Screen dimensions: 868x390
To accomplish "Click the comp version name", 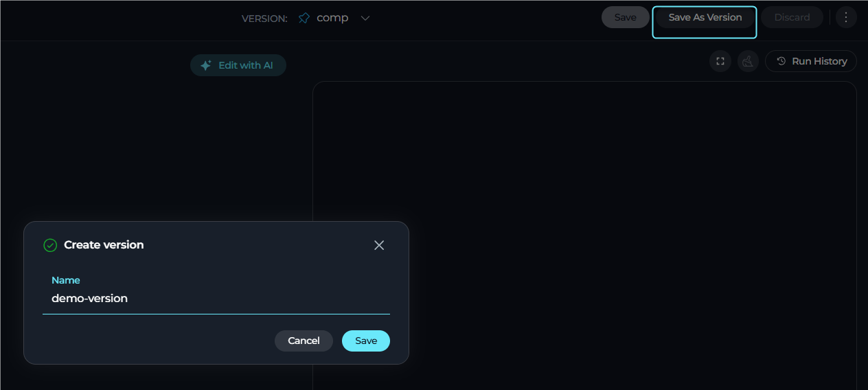I will coord(332,18).
